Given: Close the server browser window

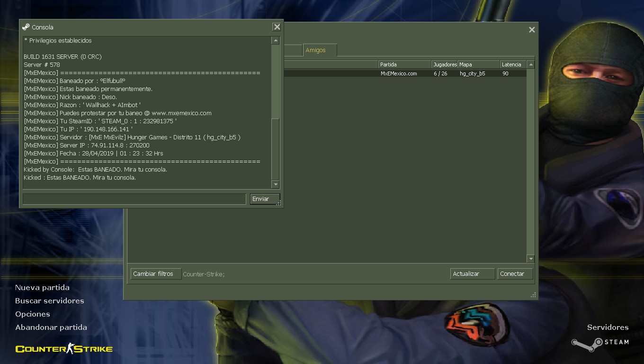Looking at the screenshot, I should click(532, 30).
